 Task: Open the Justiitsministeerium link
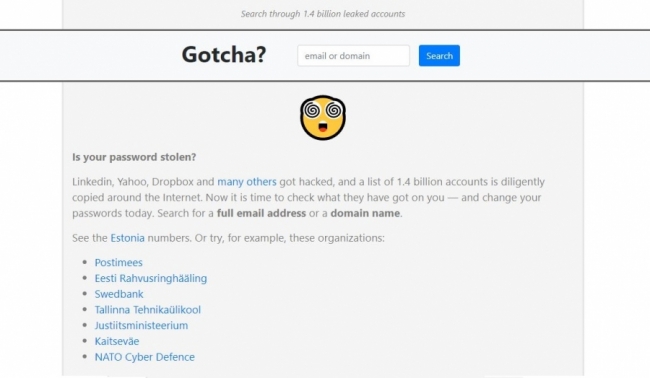point(141,325)
